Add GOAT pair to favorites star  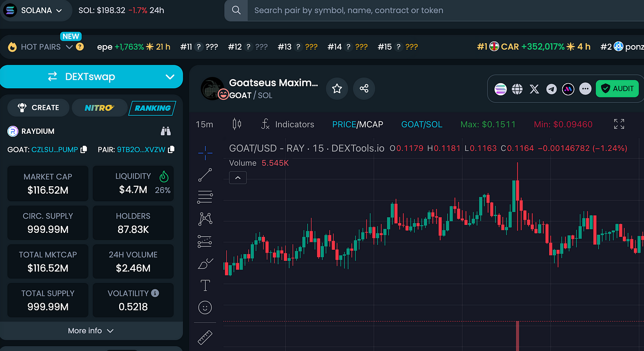point(337,88)
